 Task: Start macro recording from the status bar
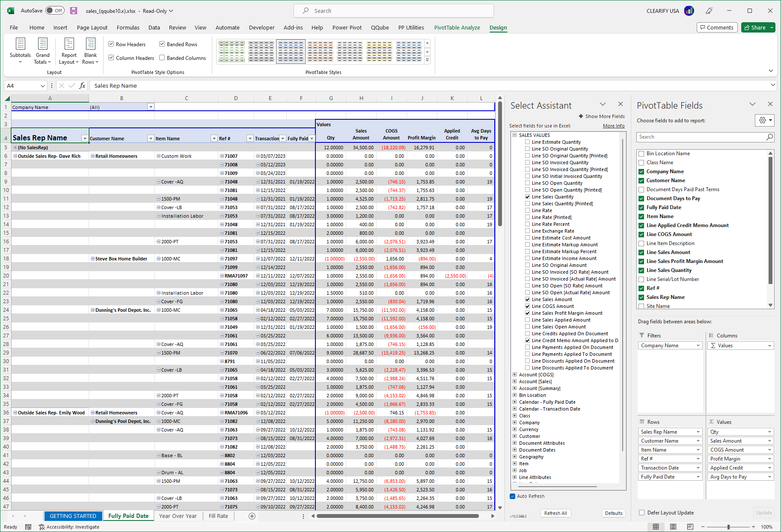28,527
